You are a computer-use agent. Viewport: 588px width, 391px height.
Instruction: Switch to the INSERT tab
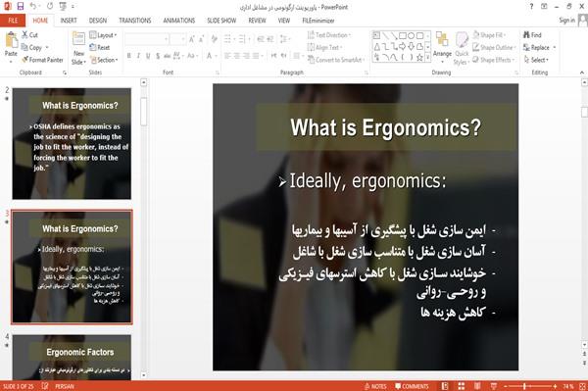(69, 21)
